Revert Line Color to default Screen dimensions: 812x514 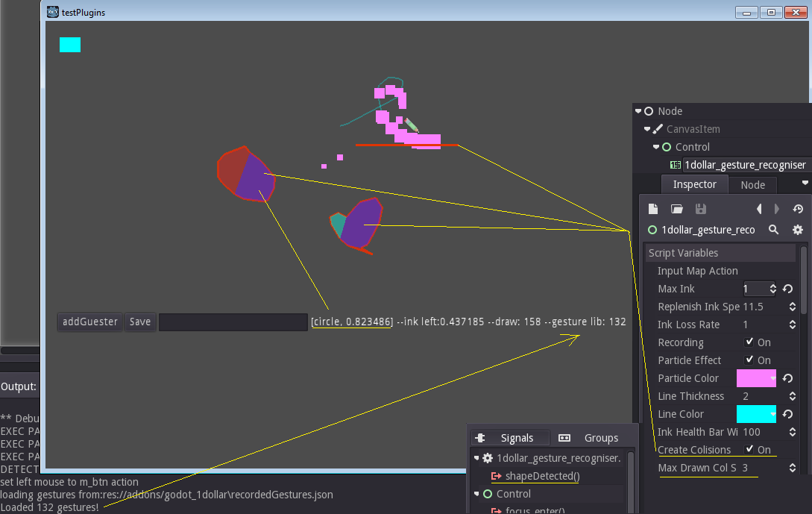pos(787,414)
